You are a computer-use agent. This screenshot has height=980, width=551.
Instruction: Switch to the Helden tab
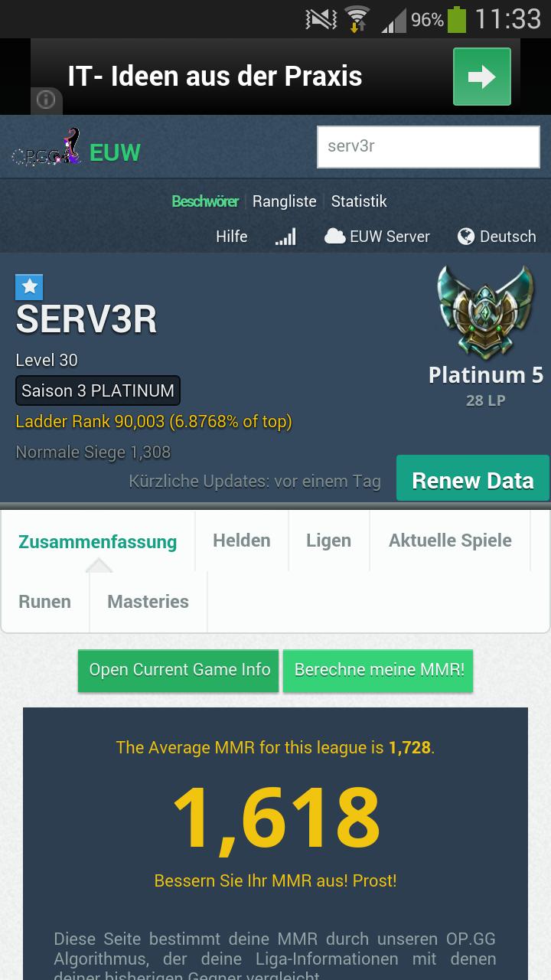(x=242, y=541)
